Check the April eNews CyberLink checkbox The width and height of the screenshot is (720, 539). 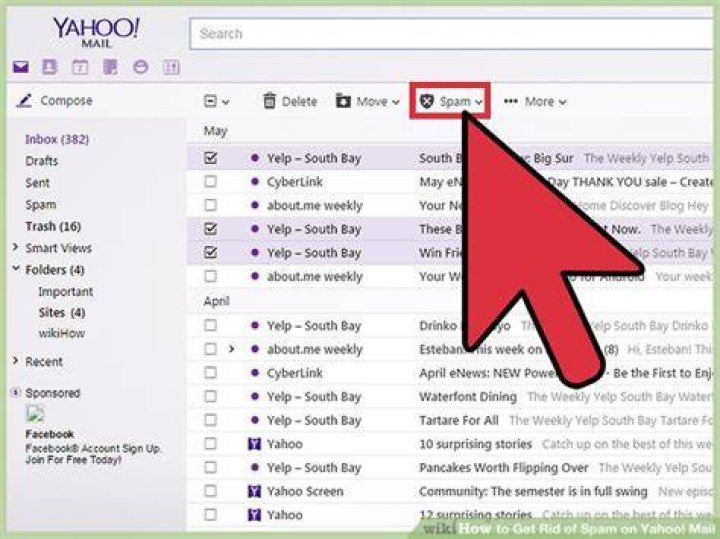(210, 373)
